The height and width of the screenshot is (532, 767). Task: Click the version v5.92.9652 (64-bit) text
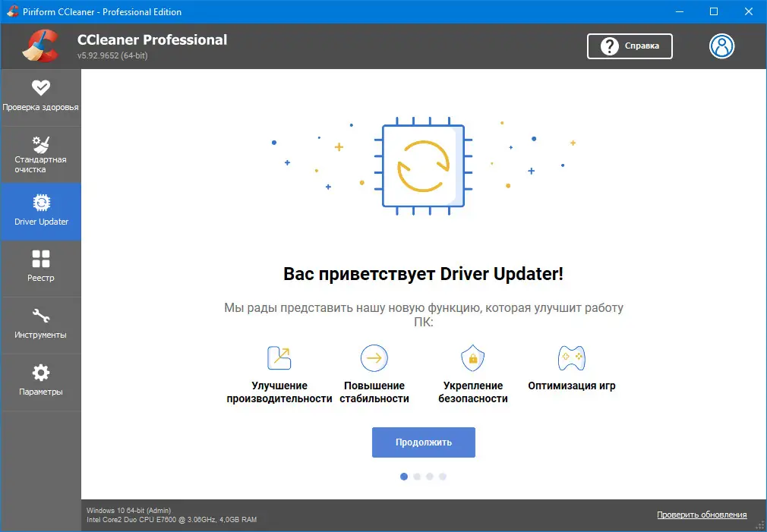pyautogui.click(x=112, y=55)
